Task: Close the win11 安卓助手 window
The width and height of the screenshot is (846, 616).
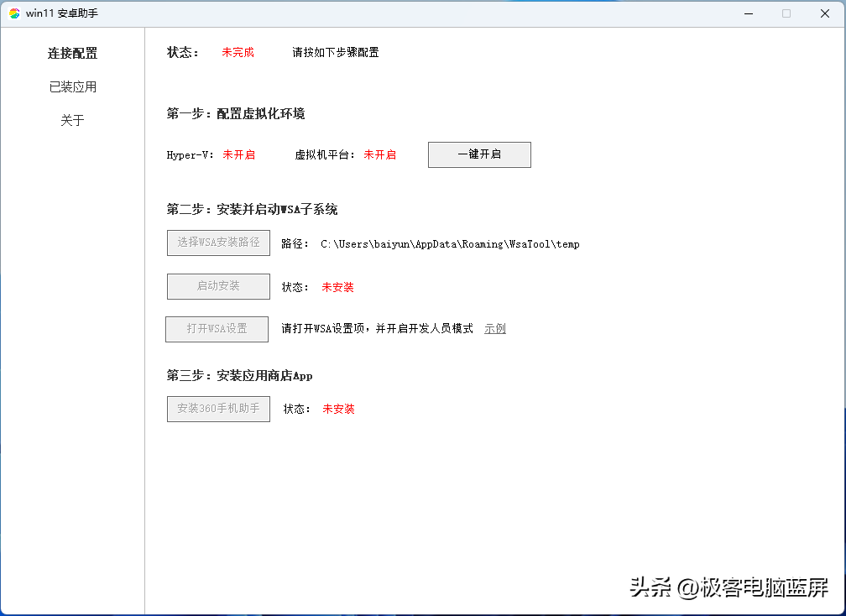Action: pos(825,13)
